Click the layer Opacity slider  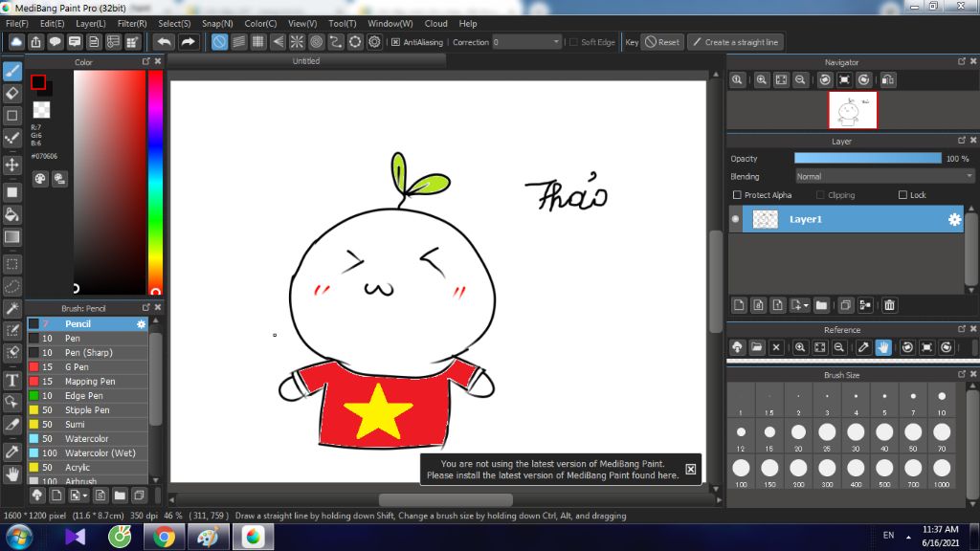(x=867, y=159)
